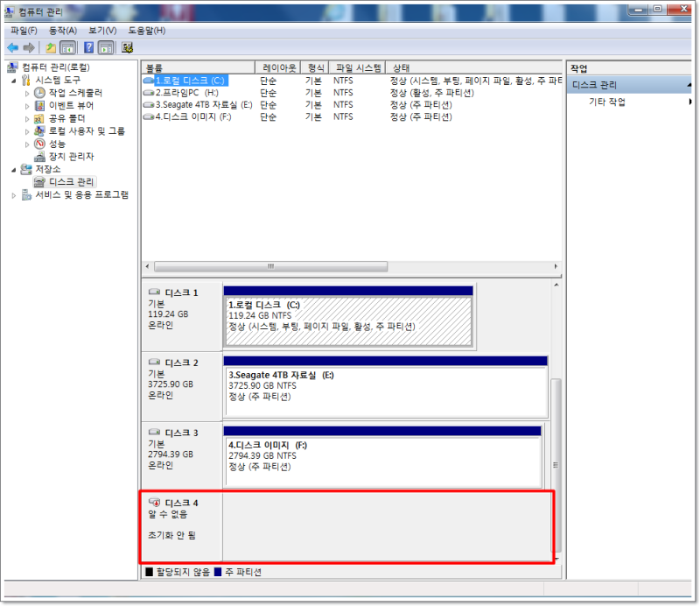
Task: Click horizontal scrollbar left arrow
Action: coord(148,266)
